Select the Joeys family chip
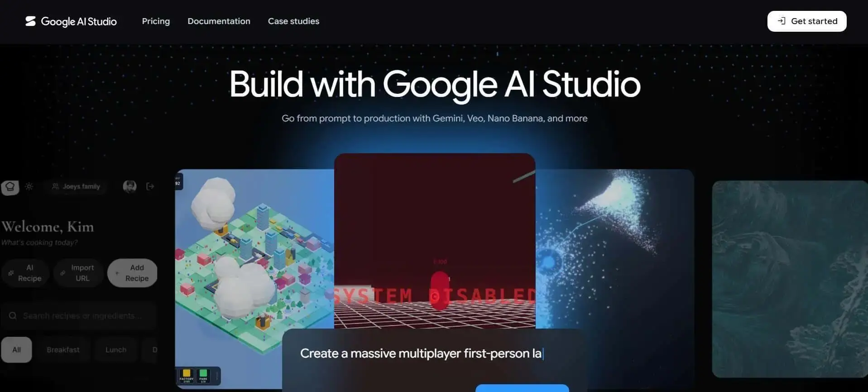 click(76, 186)
